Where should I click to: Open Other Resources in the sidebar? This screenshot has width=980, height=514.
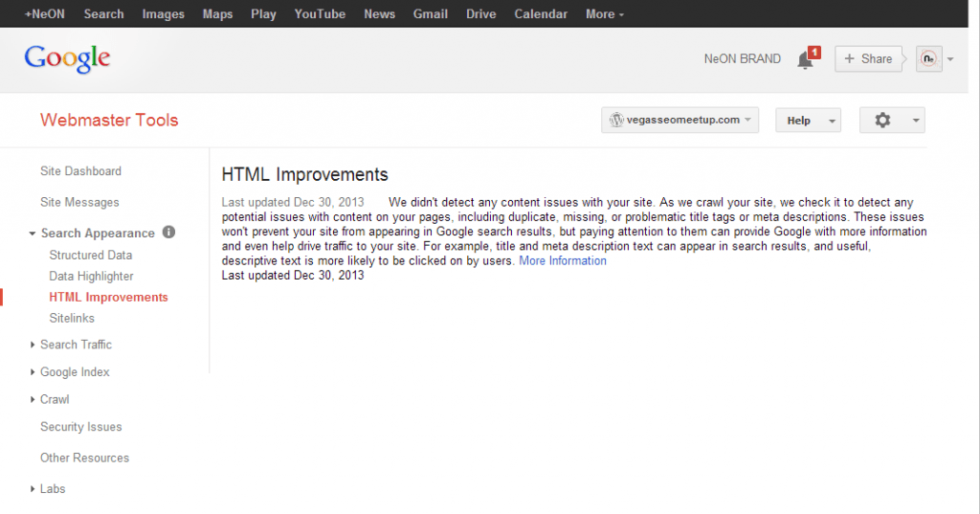84,458
